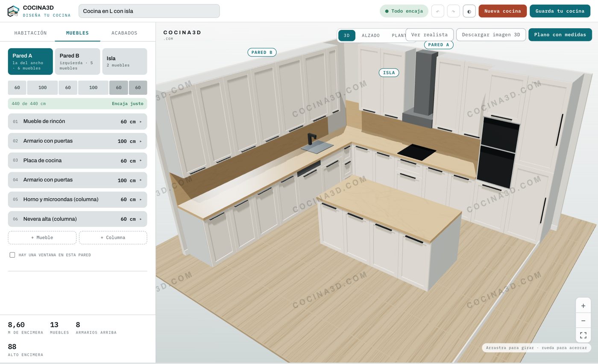Click Guarda tu cocina button
Image resolution: width=598 pixels, height=364 pixels.
(x=560, y=11)
